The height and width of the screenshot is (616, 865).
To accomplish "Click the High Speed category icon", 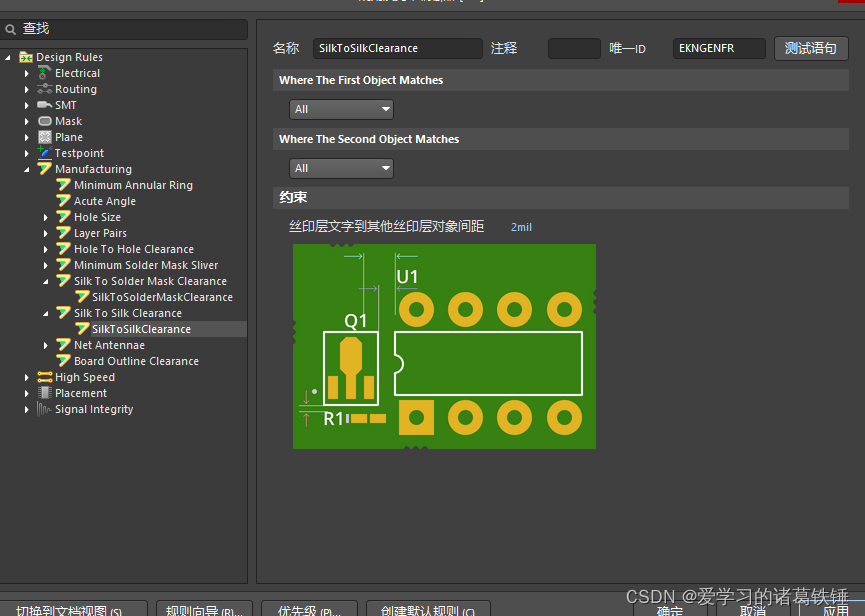I will [45, 377].
